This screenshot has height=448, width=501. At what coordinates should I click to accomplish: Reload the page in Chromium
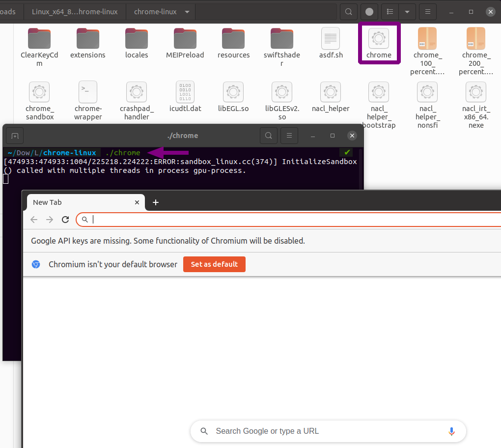click(x=65, y=220)
